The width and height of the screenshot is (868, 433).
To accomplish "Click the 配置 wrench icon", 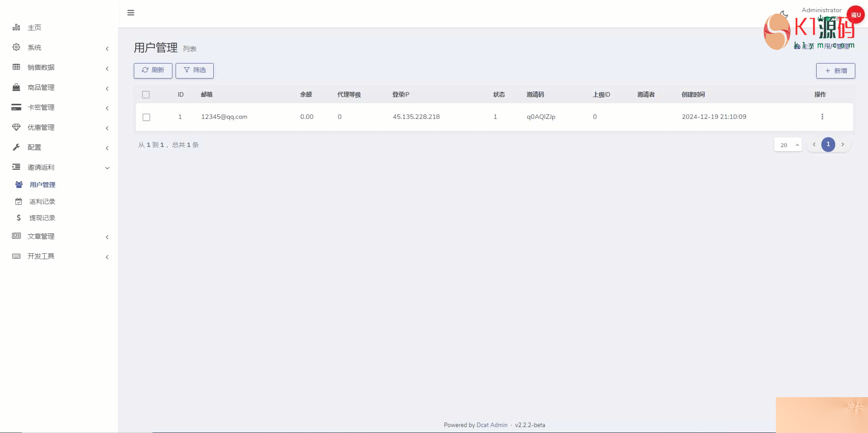I will [x=16, y=147].
